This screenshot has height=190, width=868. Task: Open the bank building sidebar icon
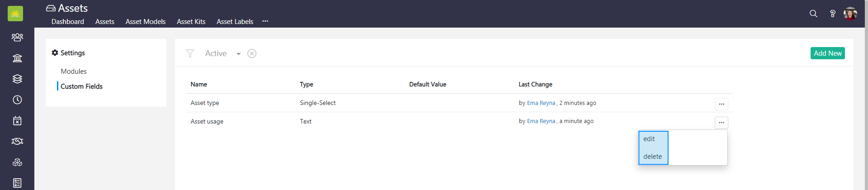point(17,58)
